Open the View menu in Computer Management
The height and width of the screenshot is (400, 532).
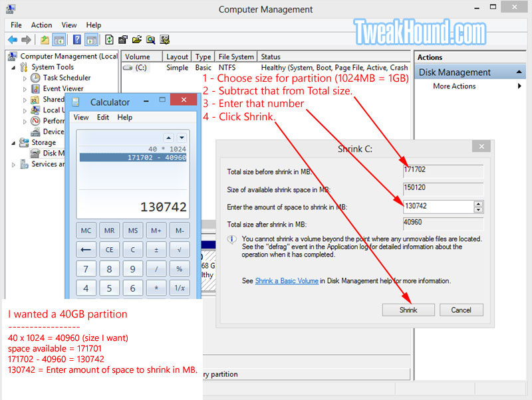pos(69,25)
